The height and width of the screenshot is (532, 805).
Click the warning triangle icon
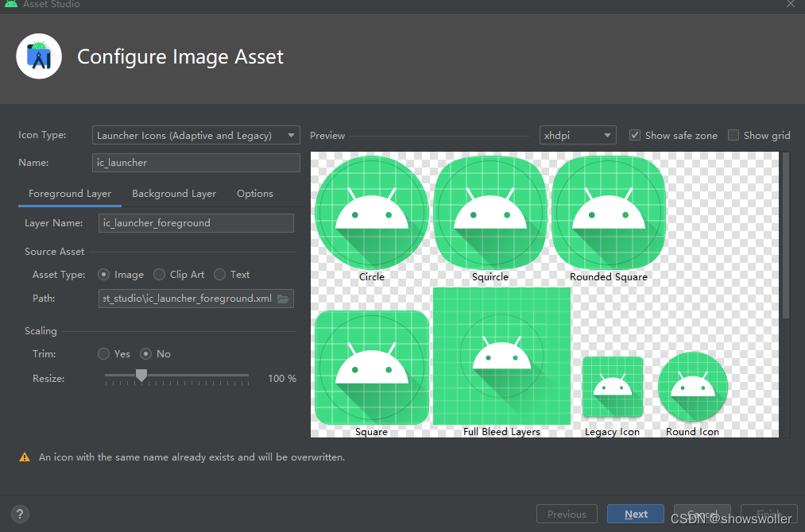[x=24, y=457]
